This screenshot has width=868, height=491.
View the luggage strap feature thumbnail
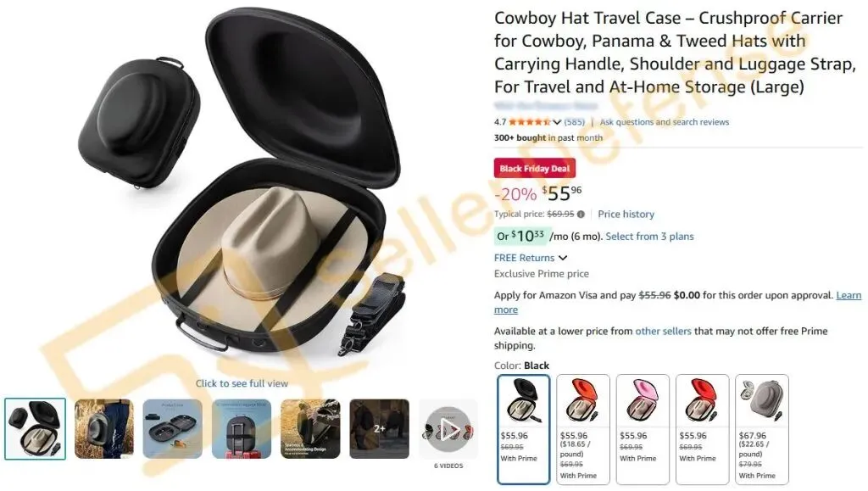click(242, 429)
